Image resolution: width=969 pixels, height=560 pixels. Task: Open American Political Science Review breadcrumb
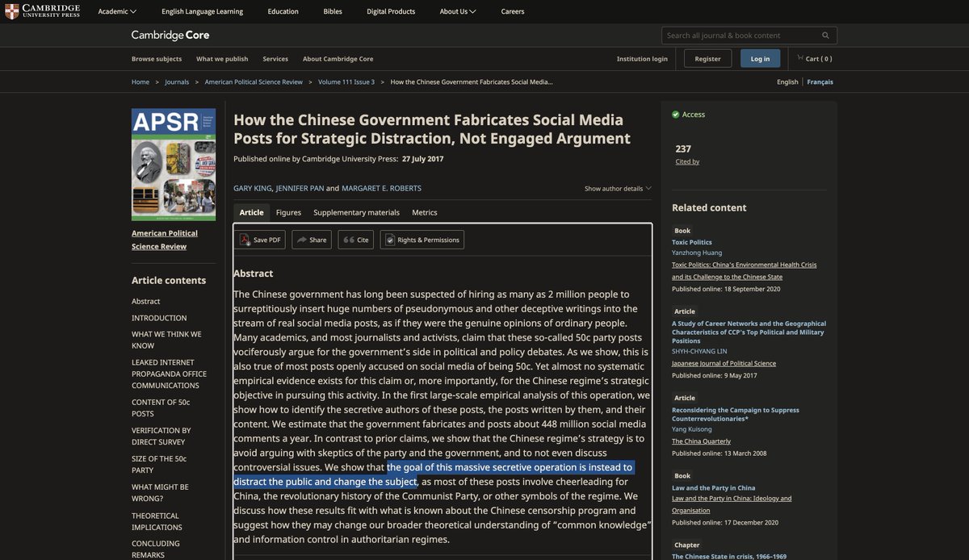pos(254,81)
